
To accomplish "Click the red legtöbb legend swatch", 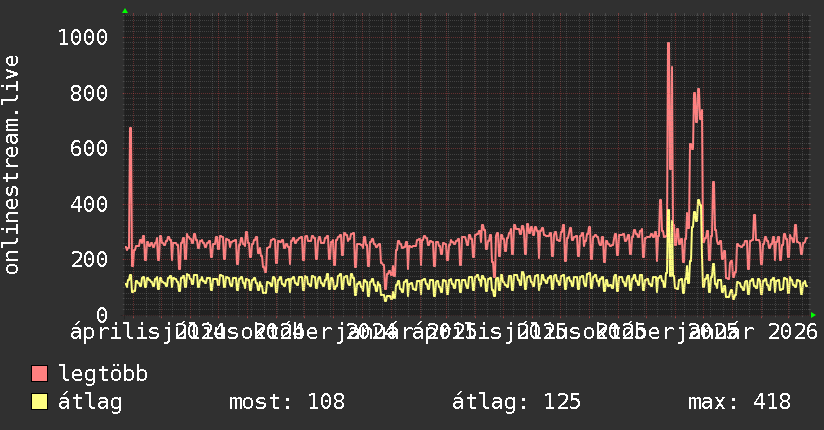I will [x=39, y=373].
